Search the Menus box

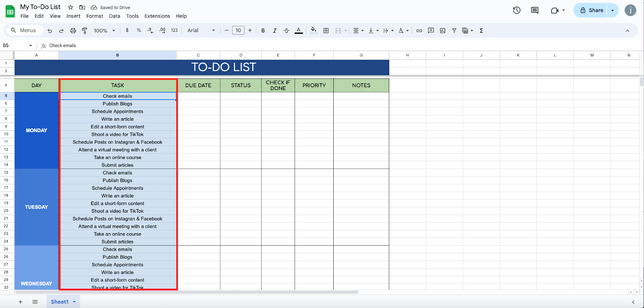[x=24, y=31]
